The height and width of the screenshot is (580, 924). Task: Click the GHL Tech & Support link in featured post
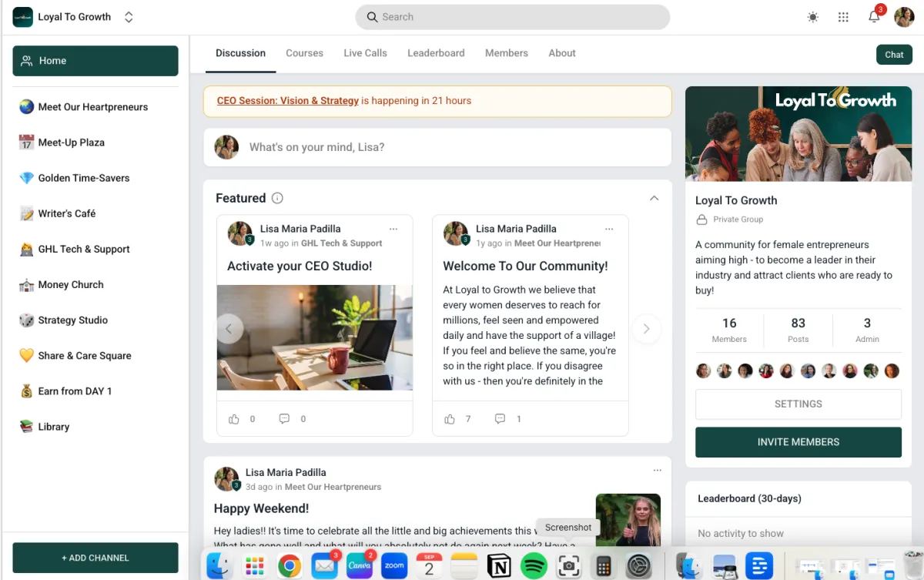pyautogui.click(x=341, y=243)
